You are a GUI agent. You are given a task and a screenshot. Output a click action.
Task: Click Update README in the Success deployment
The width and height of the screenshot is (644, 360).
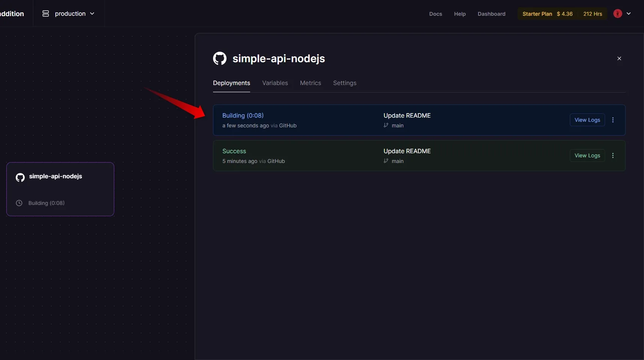pos(407,151)
